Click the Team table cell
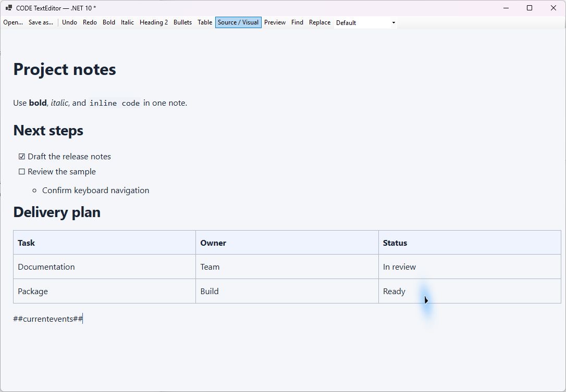The width and height of the screenshot is (566, 392). (287, 267)
